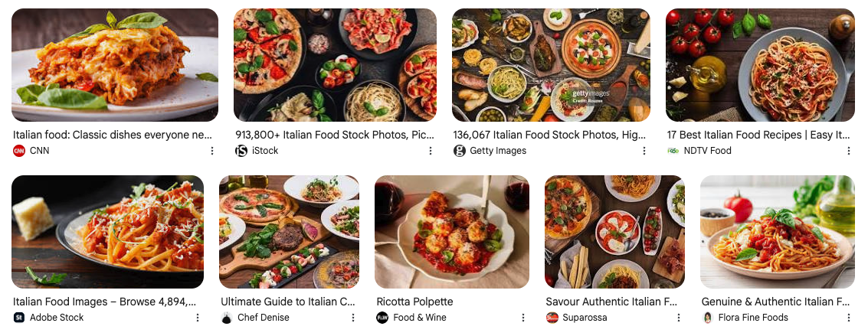Open the Ricotta Polpette title link
The height and width of the screenshot is (336, 868).
(414, 302)
